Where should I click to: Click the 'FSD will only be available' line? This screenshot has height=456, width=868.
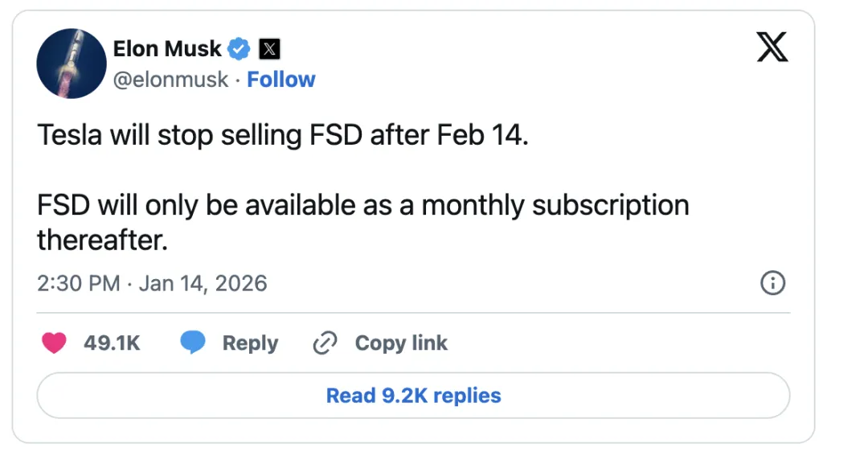click(x=362, y=205)
